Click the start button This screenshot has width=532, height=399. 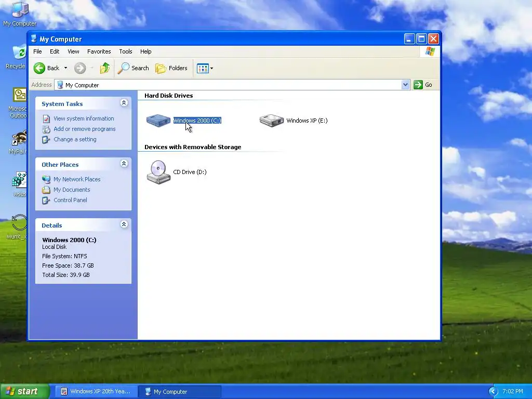24,391
